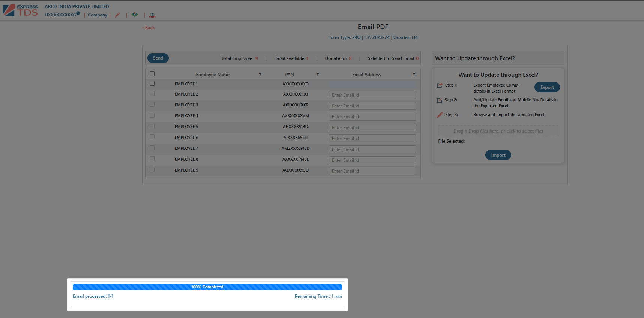Tick the checkbox for EMPLOYEE 5

[152, 126]
